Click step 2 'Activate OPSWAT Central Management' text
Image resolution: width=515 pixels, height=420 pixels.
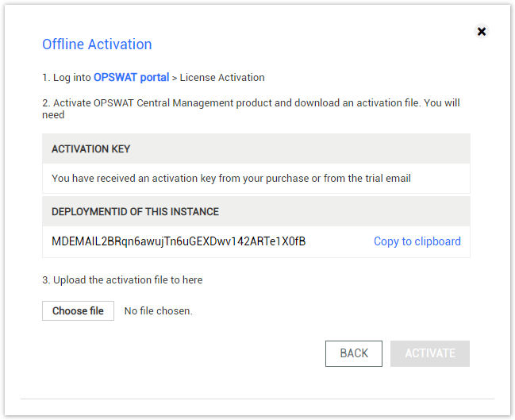click(x=251, y=109)
